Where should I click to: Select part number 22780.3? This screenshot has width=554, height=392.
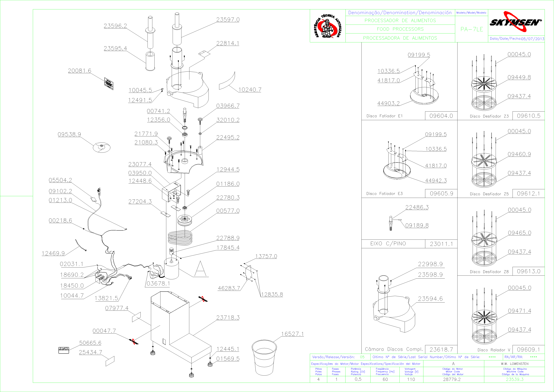[x=228, y=198]
